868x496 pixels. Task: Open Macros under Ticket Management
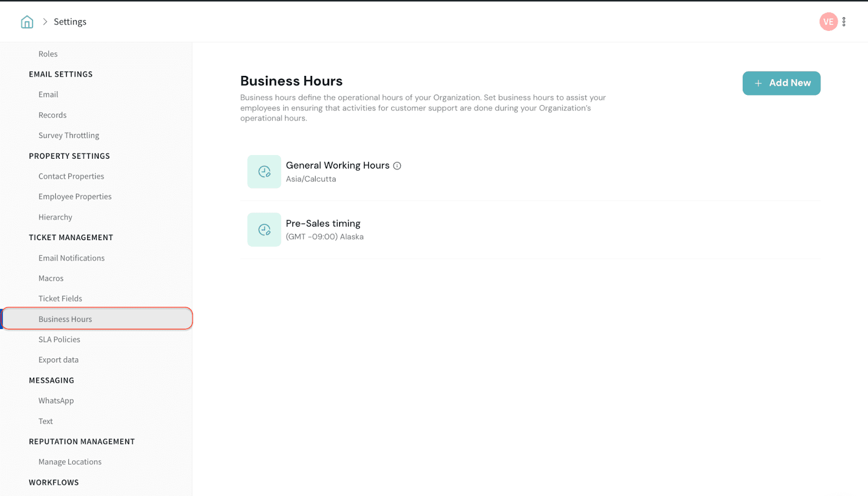(x=51, y=278)
